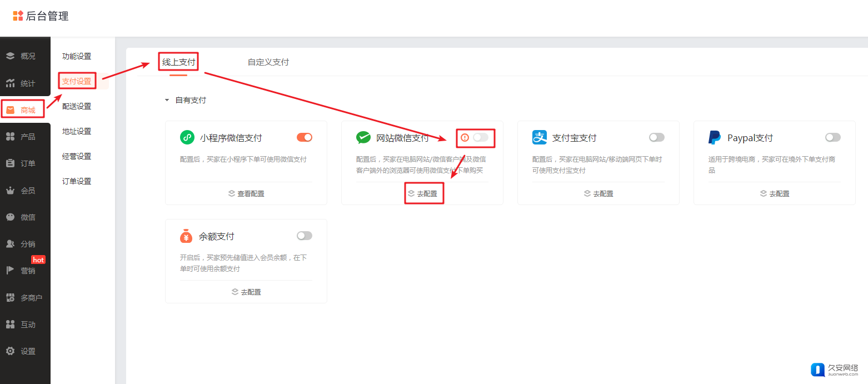Click the 概况 sidebar icon

(10, 56)
